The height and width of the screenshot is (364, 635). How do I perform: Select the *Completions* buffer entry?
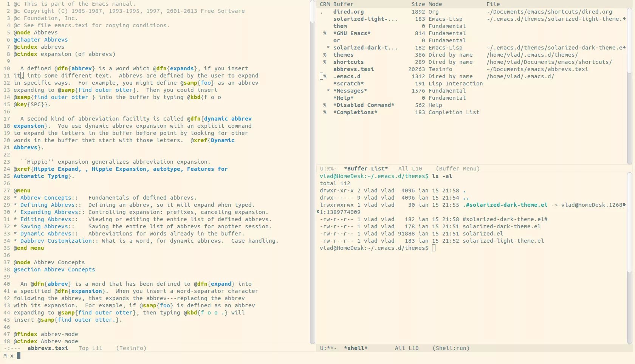pyautogui.click(x=355, y=112)
